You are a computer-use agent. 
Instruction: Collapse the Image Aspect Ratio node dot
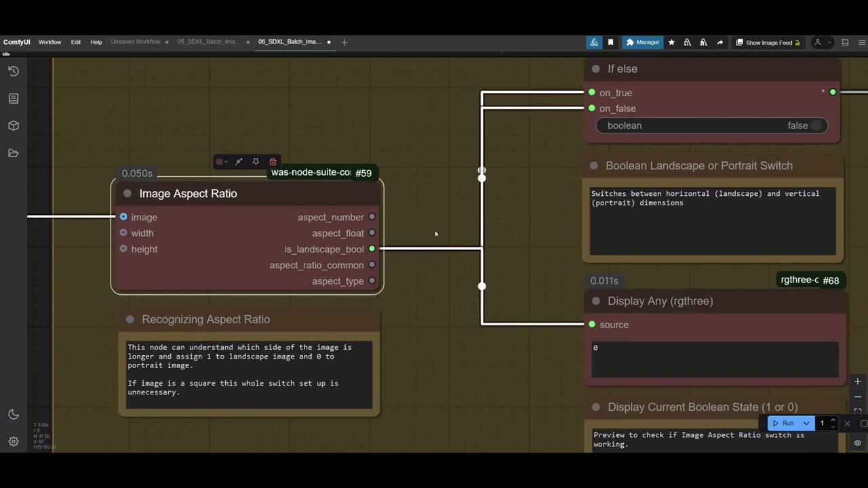point(127,194)
